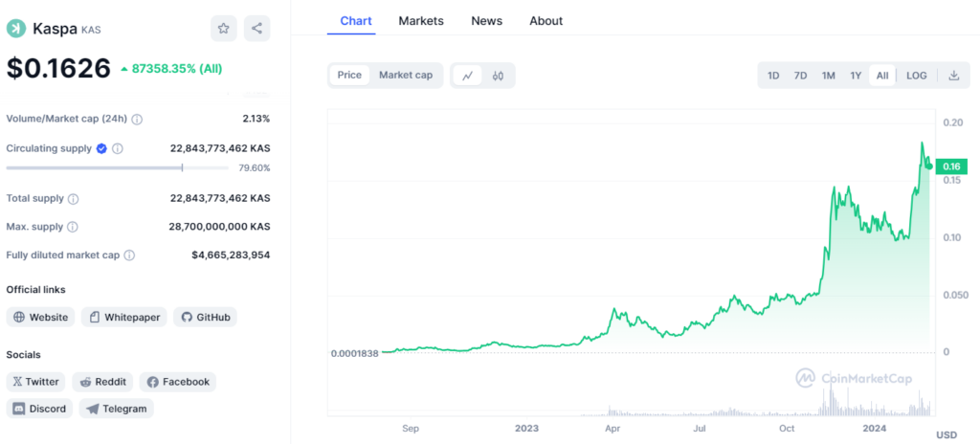This screenshot has height=444, width=980.
Task: Click the circulating supply progress bar
Action: coord(118,167)
